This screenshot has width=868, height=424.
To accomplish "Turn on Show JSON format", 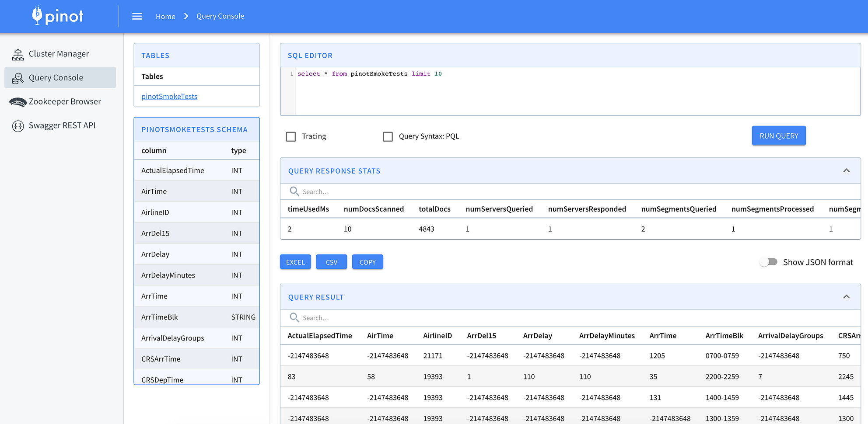I will 768,262.
